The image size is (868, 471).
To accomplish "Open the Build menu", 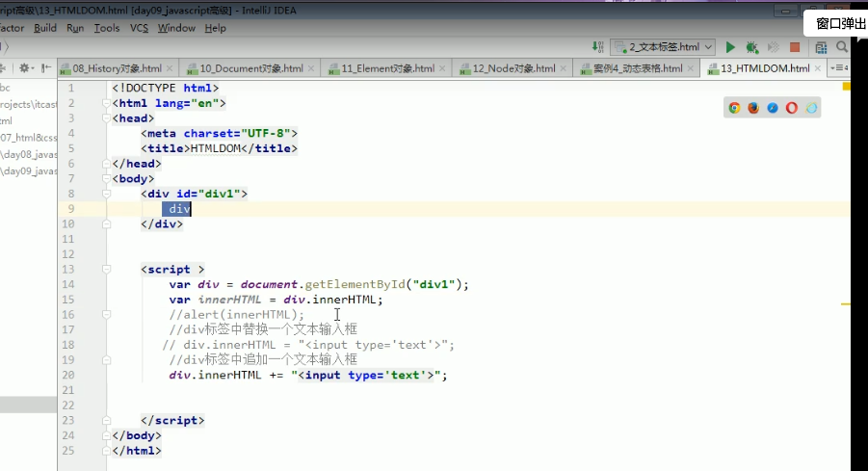I will [45, 28].
